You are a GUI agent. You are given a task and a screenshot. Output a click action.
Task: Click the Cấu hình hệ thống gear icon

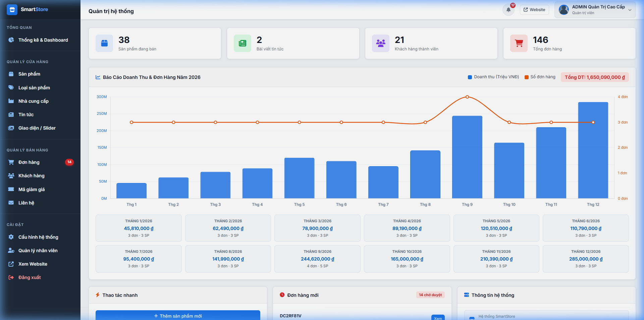point(11,237)
